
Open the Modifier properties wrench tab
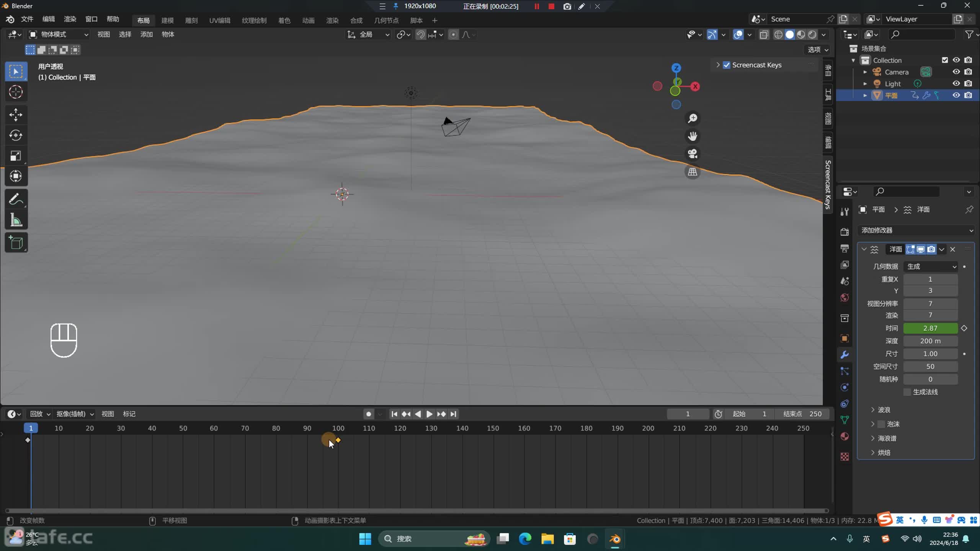[844, 355]
